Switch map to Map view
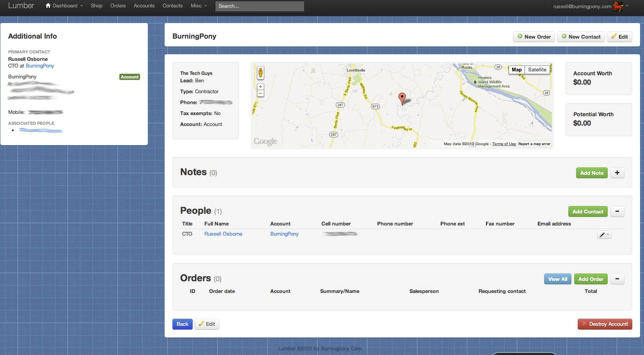The height and width of the screenshot is (355, 644). 516,70
